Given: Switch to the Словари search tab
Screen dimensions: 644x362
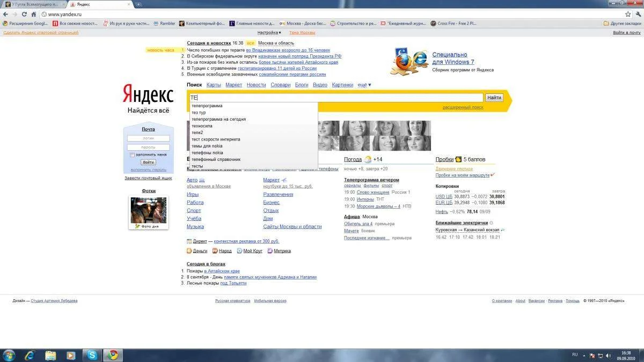Looking at the screenshot, I should [280, 85].
